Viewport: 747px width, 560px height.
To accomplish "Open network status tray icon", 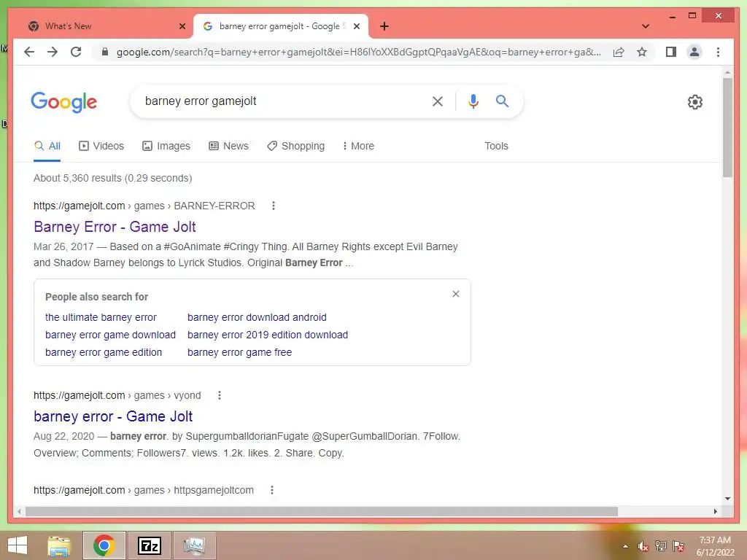I will pyautogui.click(x=661, y=546).
